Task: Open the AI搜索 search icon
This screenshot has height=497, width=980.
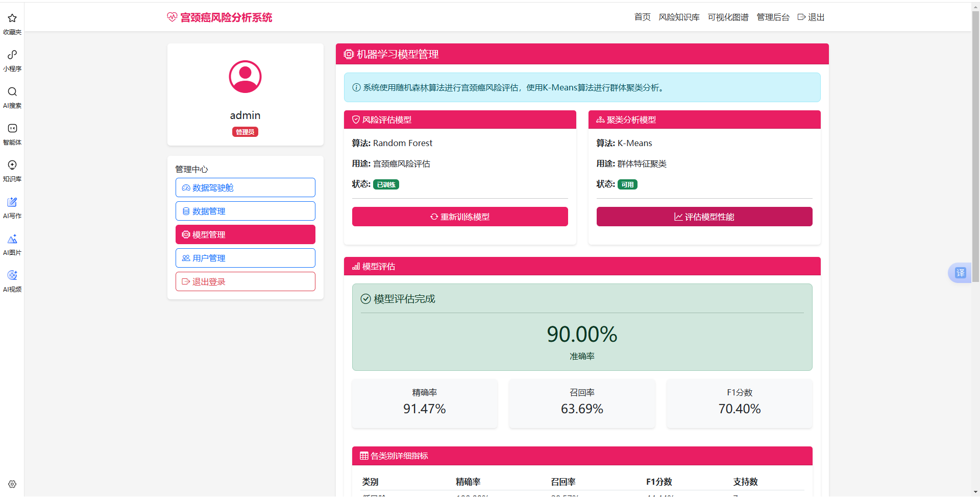Action: point(12,91)
